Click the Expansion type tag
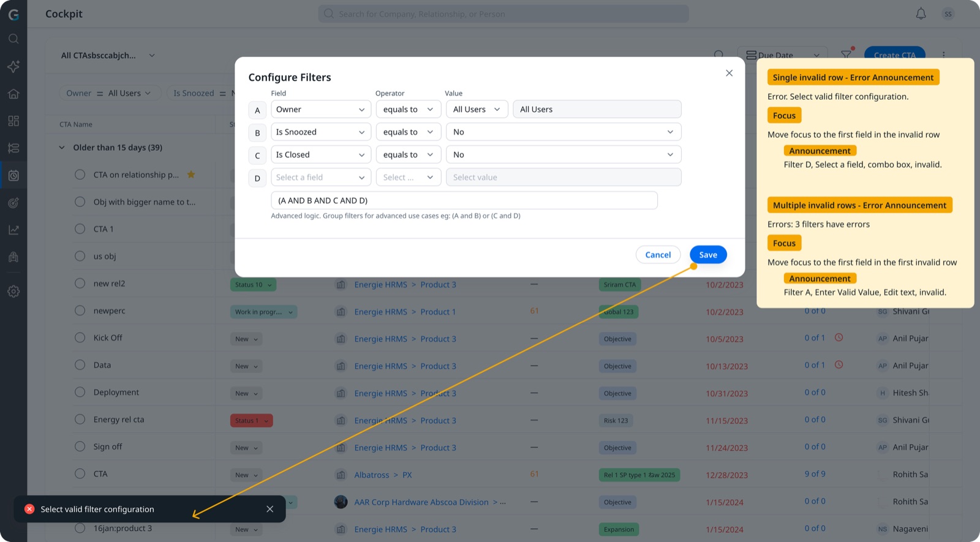980x542 pixels. point(619,529)
